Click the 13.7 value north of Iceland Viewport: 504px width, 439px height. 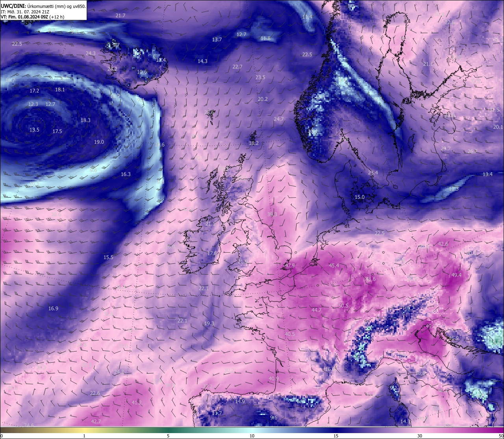pos(217,39)
